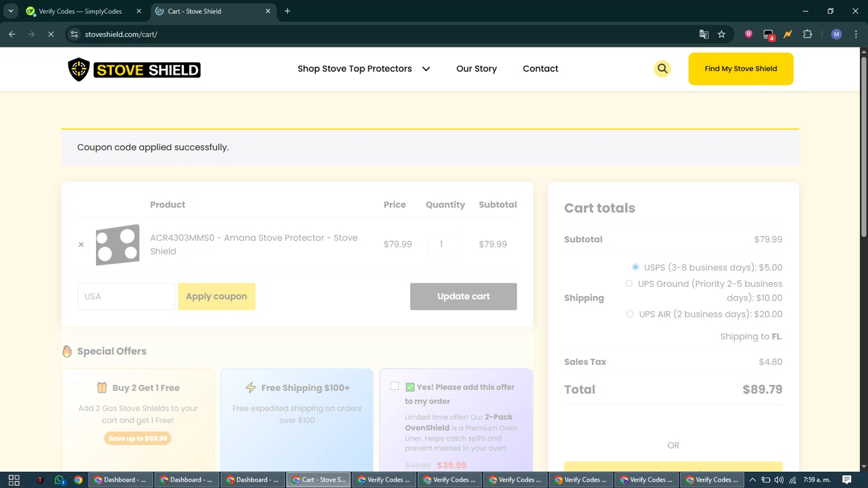Screen dimensions: 868x488
Task: Click the Update cart button
Action: (464, 297)
